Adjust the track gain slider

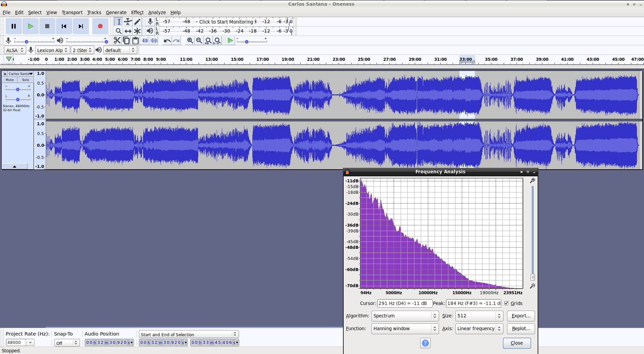click(x=18, y=89)
